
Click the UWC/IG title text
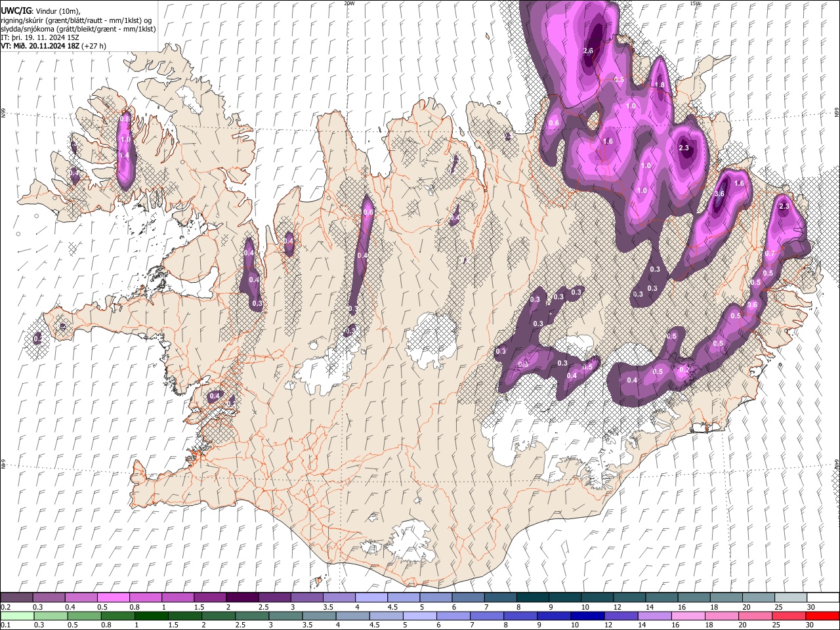[x=15, y=10]
